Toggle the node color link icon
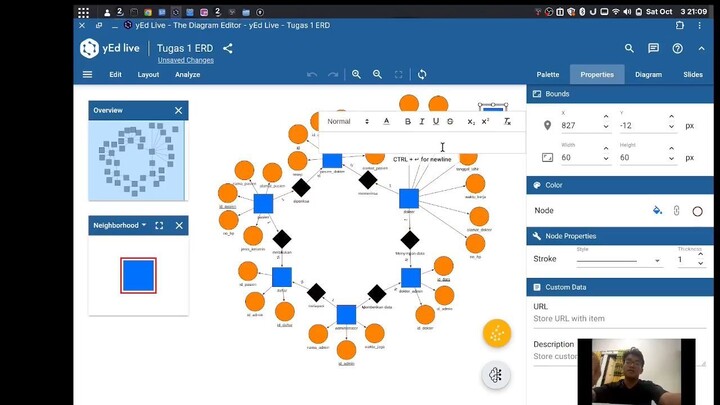Viewport: 720px width, 405px height. [x=676, y=210]
